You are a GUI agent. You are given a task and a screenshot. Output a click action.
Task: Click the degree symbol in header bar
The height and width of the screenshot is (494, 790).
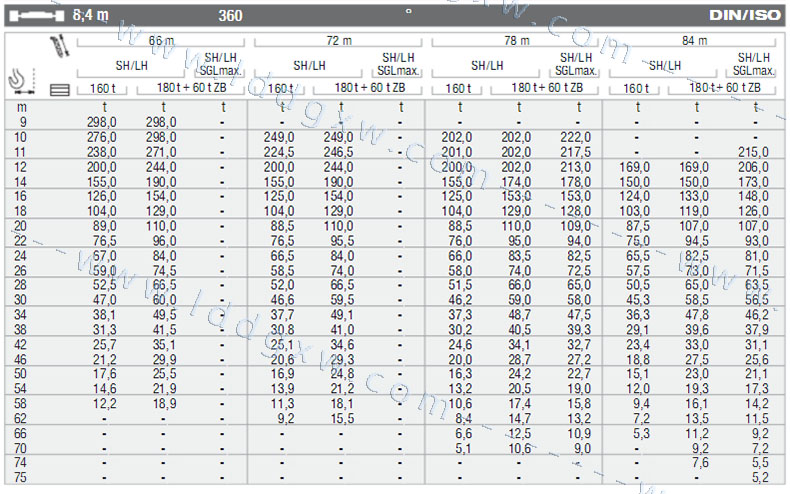coord(407,12)
